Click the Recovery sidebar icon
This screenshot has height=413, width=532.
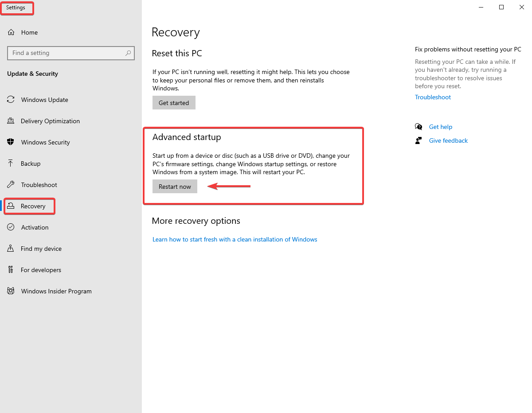11,206
